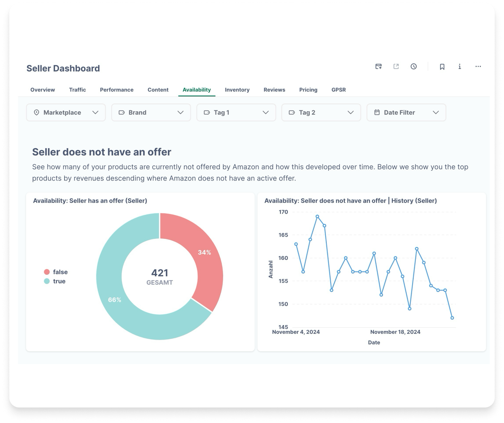504x423 pixels.
Task: Click the Marketplace location pin icon
Action: point(36,113)
